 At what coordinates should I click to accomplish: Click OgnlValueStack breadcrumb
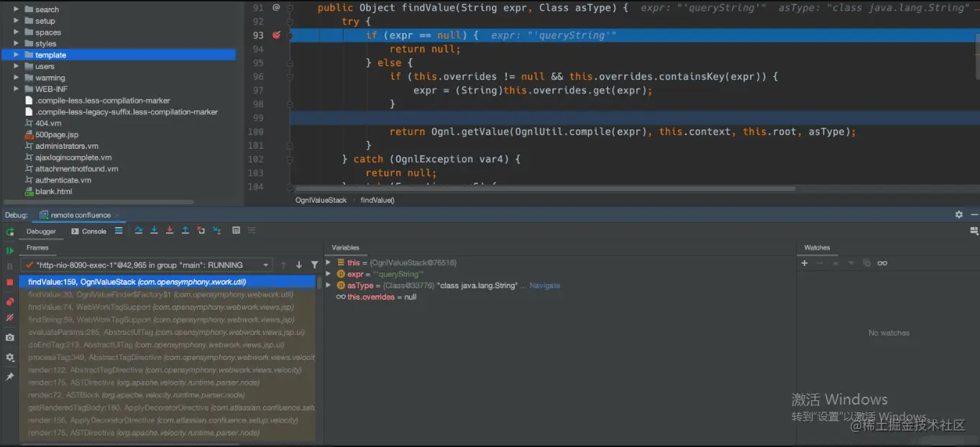321,200
